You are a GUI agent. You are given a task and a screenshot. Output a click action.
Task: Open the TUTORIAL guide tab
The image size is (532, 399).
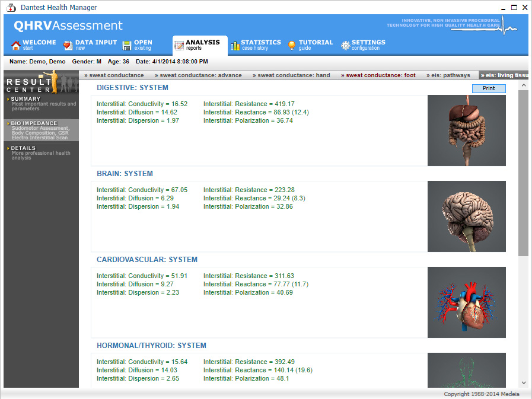coord(310,45)
